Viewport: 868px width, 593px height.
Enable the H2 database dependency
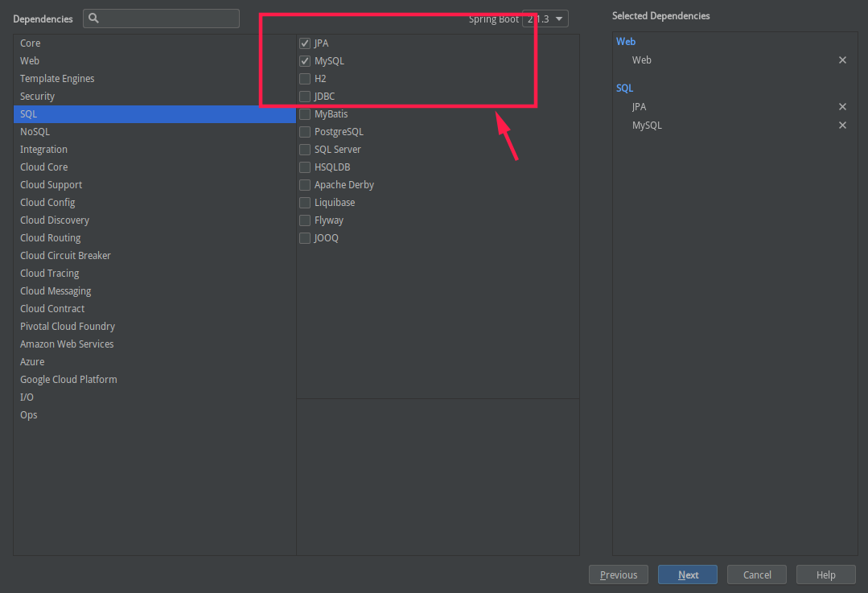coord(305,78)
